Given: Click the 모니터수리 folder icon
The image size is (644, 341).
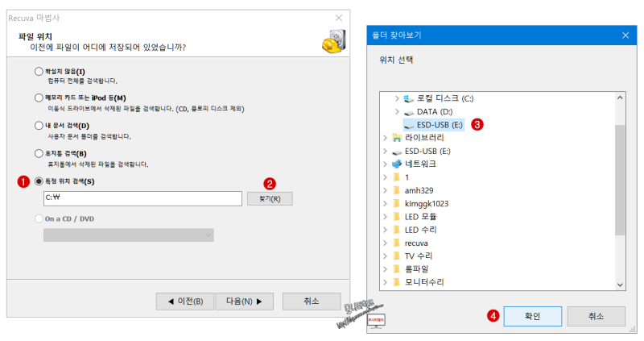Looking at the screenshot, I should 396,282.
